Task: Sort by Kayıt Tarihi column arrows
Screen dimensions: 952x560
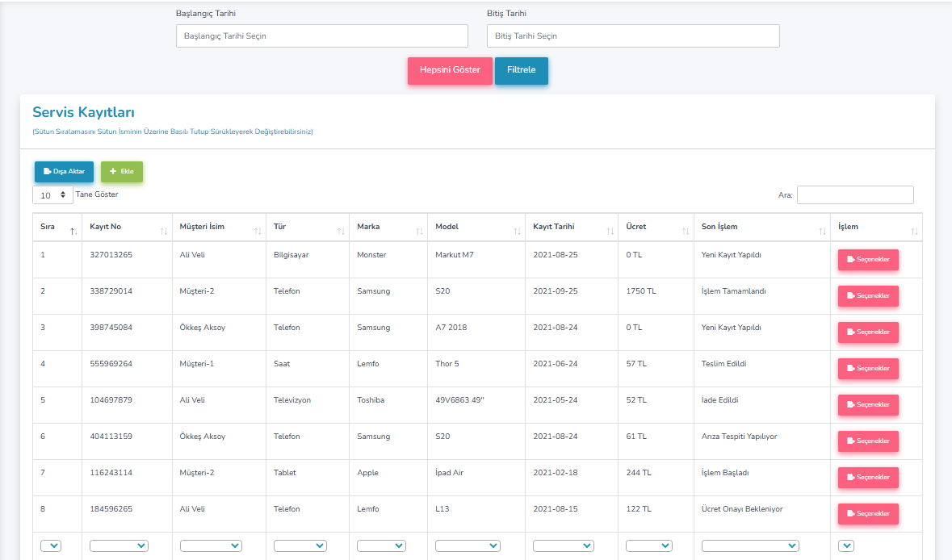Action: click(x=610, y=231)
